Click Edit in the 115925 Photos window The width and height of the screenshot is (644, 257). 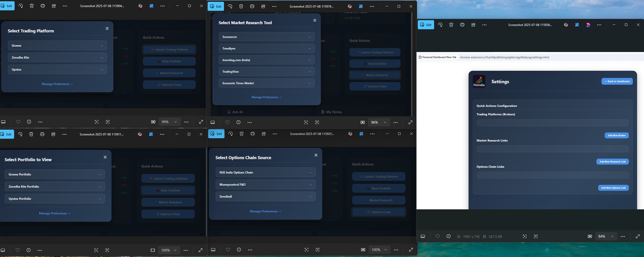(216, 134)
